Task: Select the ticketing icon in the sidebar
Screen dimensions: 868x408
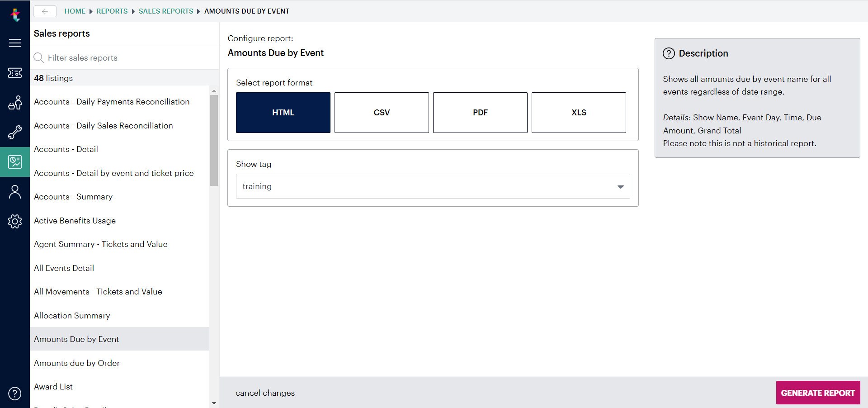Action: (x=15, y=73)
